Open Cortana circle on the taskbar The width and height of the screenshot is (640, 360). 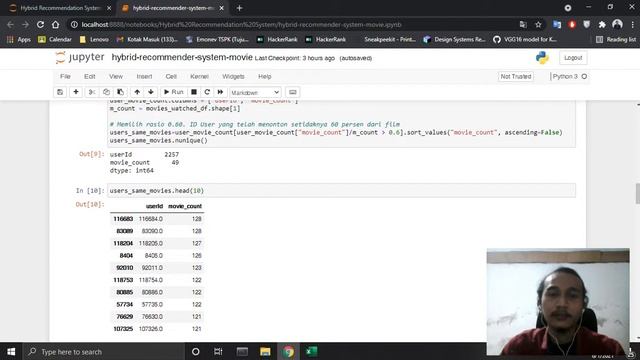pos(196,351)
